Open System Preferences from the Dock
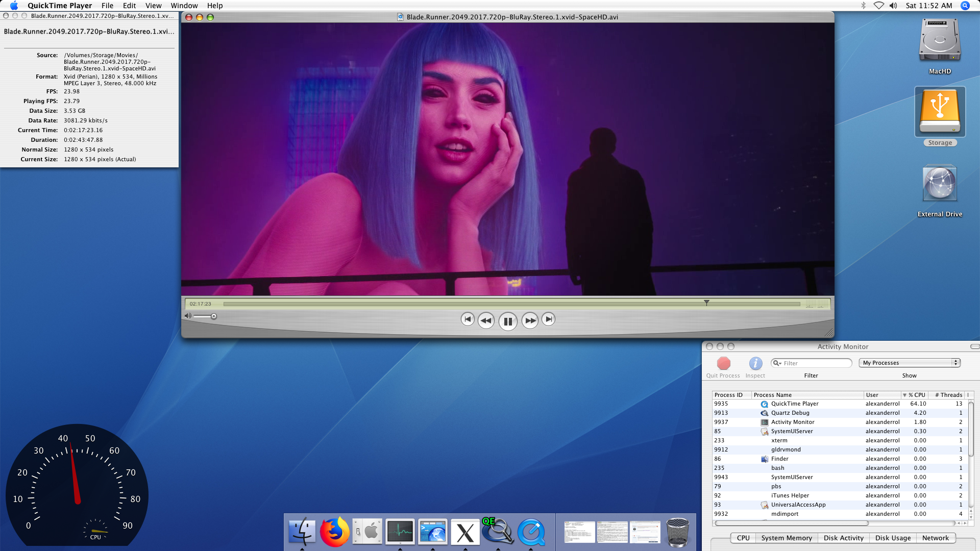The height and width of the screenshot is (551, 980). [x=367, y=532]
